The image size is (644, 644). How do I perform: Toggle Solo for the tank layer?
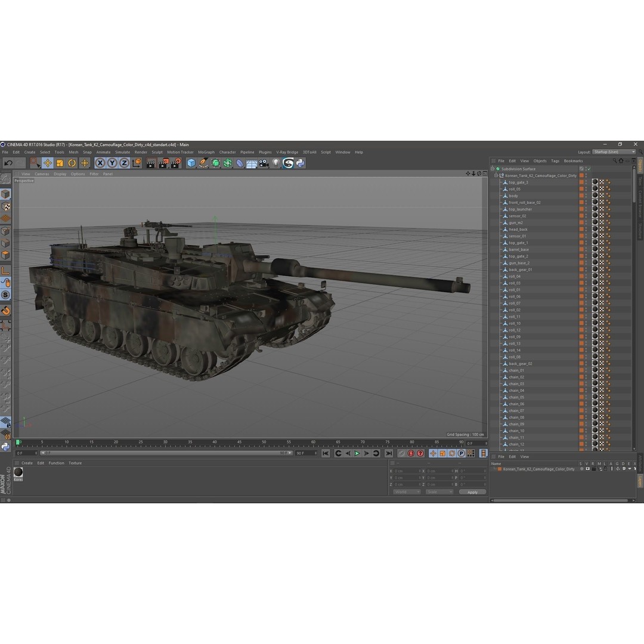(581, 469)
